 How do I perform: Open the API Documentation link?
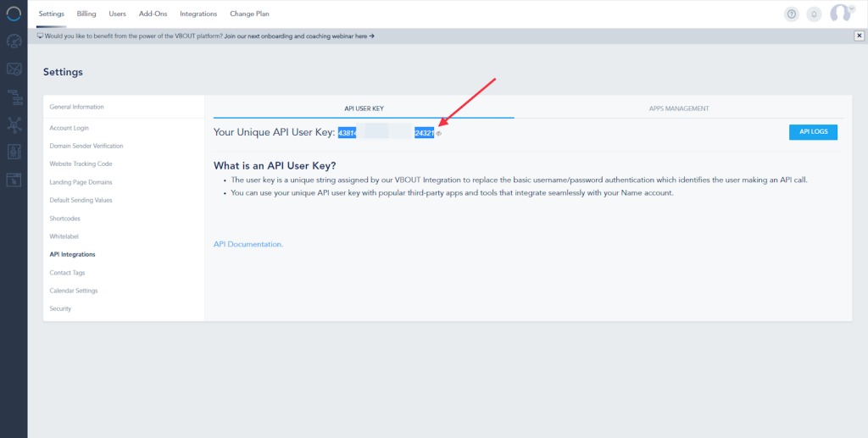(x=248, y=244)
